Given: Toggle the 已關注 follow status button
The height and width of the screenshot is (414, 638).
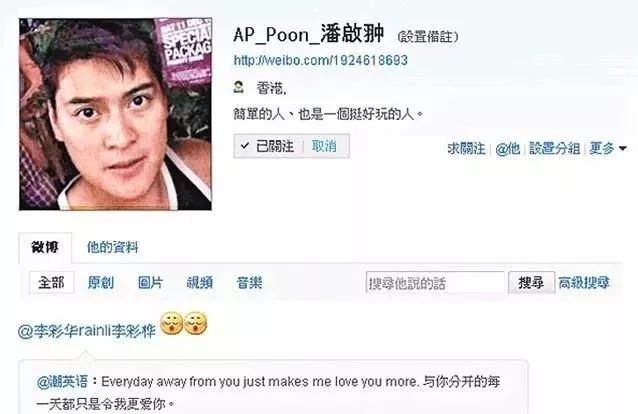Looking at the screenshot, I should pos(267,146).
